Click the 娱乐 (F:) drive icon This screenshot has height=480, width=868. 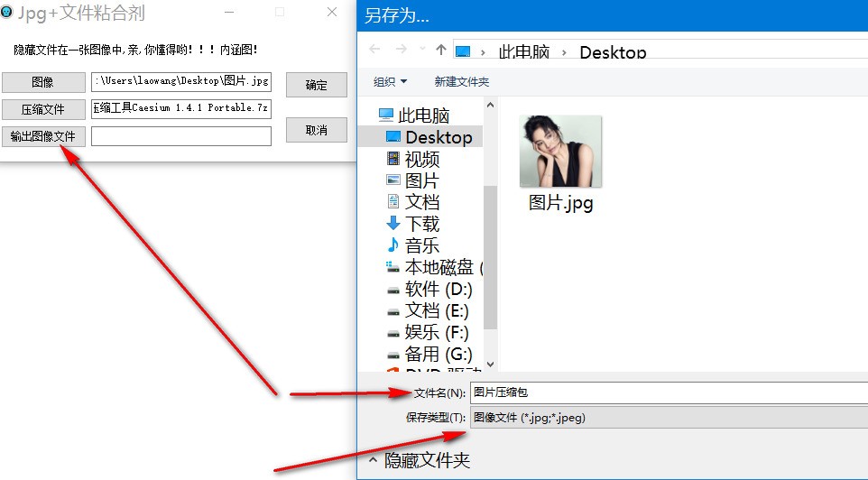click(x=393, y=333)
